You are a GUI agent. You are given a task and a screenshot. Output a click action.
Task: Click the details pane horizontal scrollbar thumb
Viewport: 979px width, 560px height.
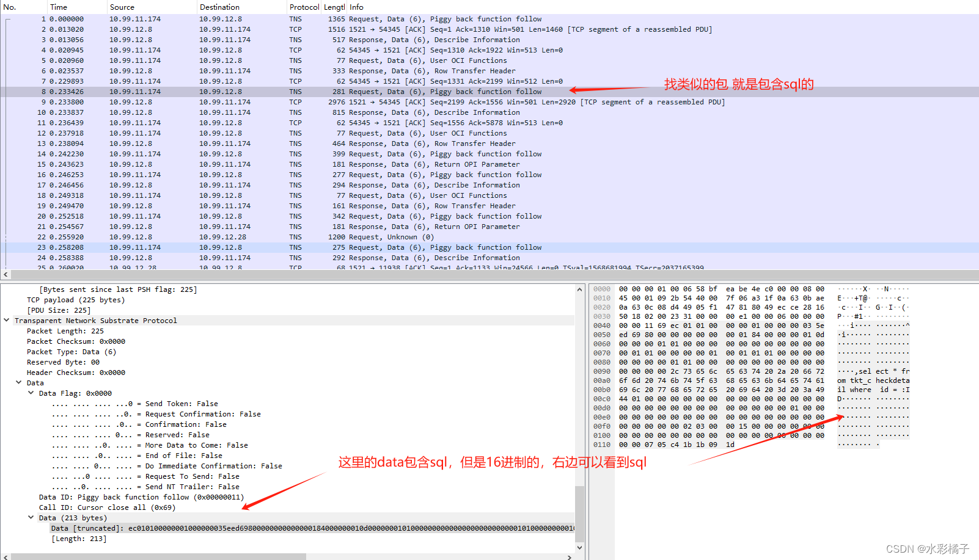tap(158, 557)
